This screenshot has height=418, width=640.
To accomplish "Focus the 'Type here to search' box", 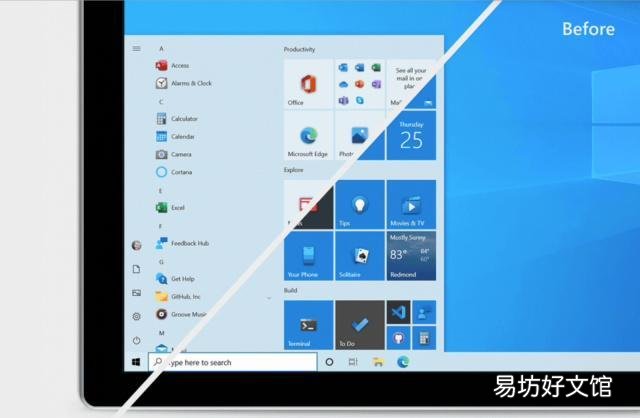I will (233, 362).
